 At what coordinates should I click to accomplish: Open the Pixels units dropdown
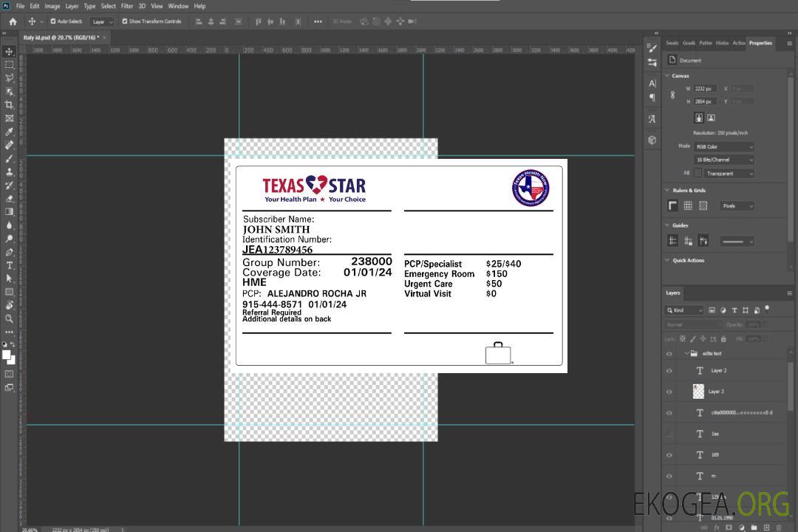click(x=737, y=205)
